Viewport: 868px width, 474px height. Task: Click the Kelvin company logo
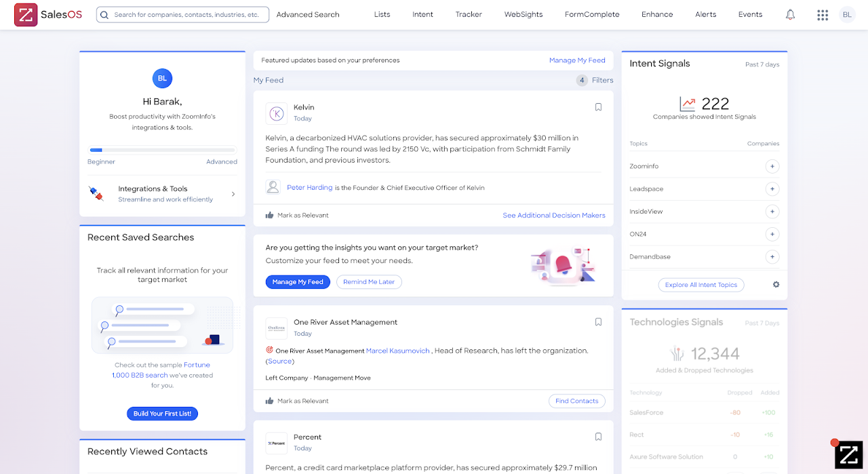point(277,113)
